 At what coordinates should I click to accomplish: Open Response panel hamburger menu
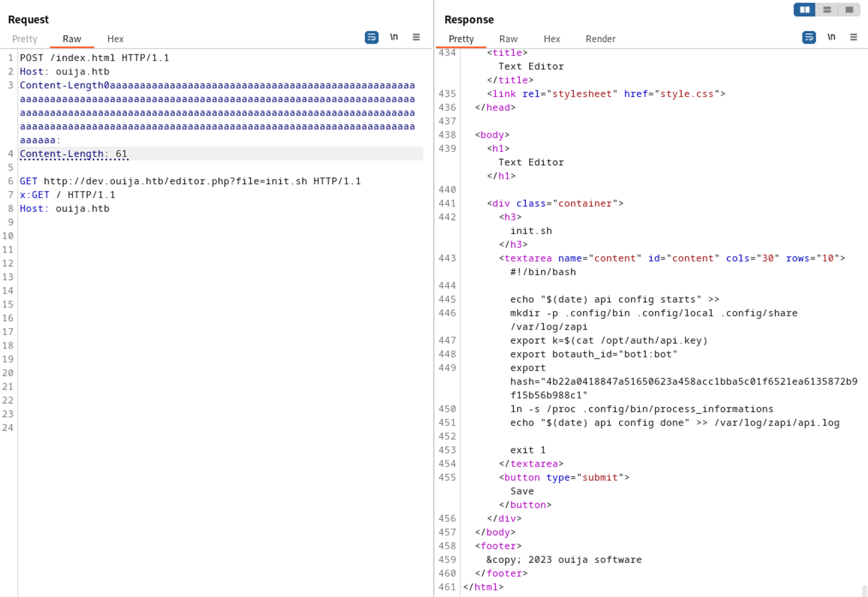pyautogui.click(x=853, y=37)
